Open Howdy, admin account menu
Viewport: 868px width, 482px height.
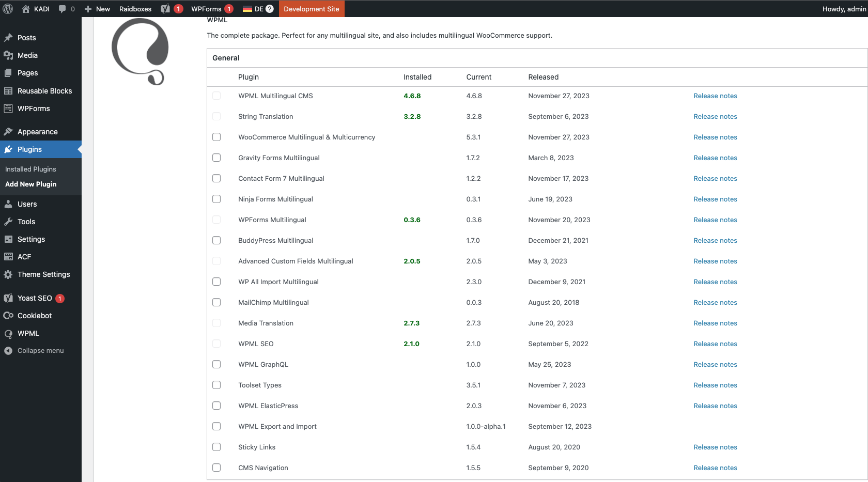click(x=844, y=9)
